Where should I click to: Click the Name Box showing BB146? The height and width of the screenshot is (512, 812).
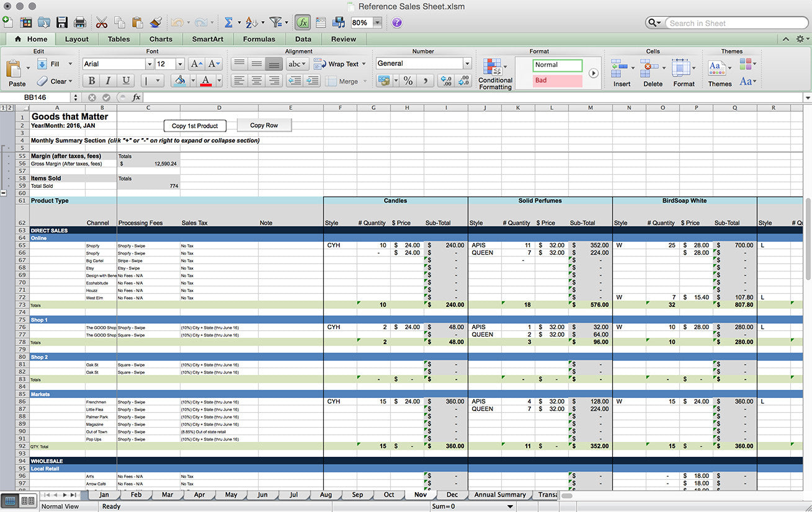tap(35, 97)
